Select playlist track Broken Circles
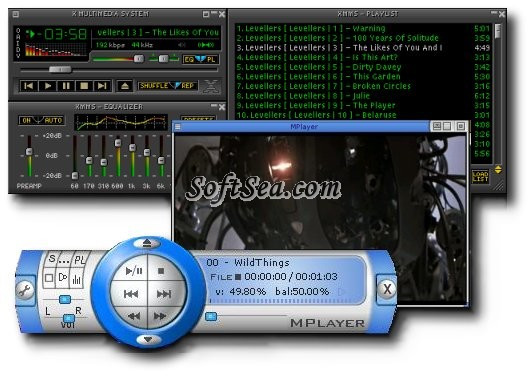This screenshot has width=530, height=376. [x=363, y=86]
